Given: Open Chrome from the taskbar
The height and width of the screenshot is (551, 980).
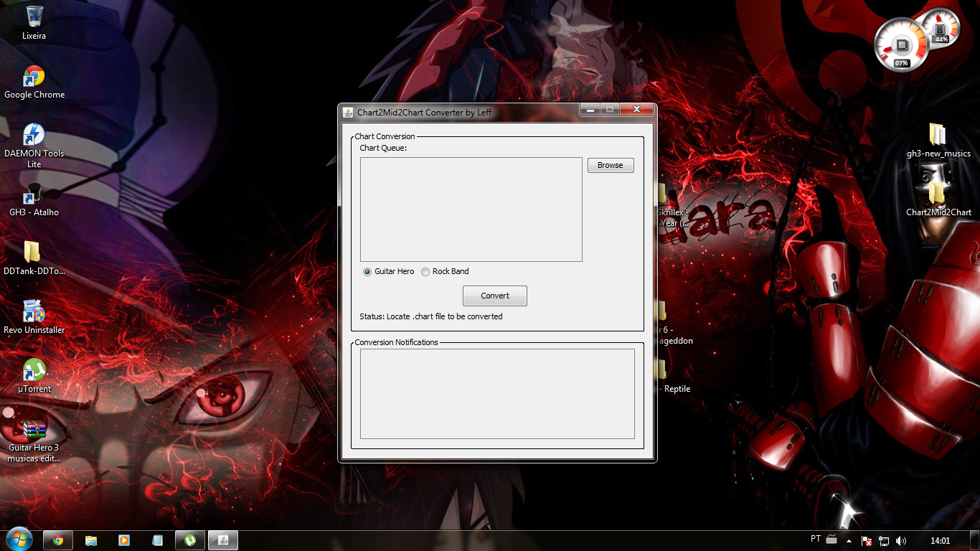Looking at the screenshot, I should click(x=58, y=540).
